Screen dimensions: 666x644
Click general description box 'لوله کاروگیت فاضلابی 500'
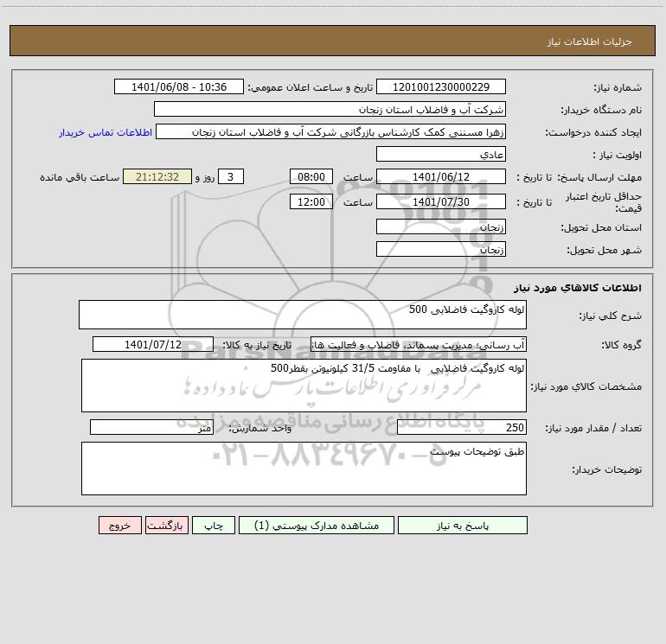(x=303, y=315)
